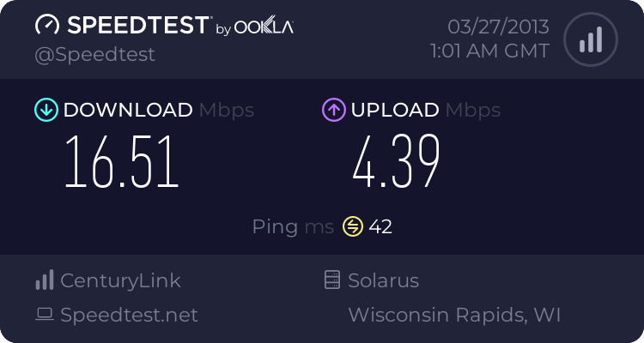Click the CenturyLink provider name
This screenshot has width=644, height=343.
(120, 280)
